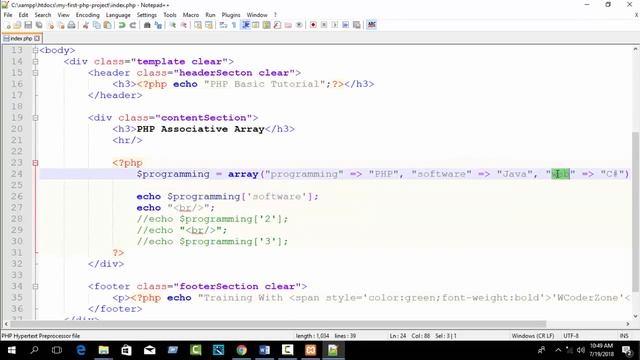Open a file using the Open toolbar icon

[18, 25]
